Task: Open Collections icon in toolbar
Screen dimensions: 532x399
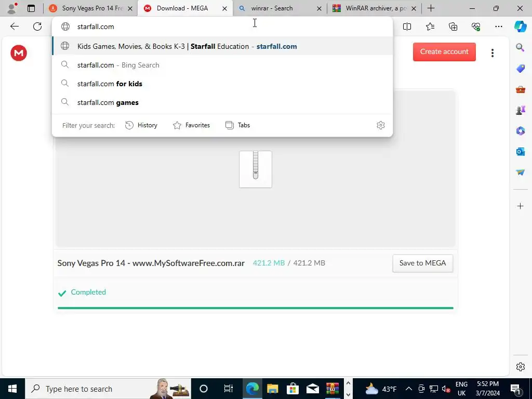Action: pos(453,26)
